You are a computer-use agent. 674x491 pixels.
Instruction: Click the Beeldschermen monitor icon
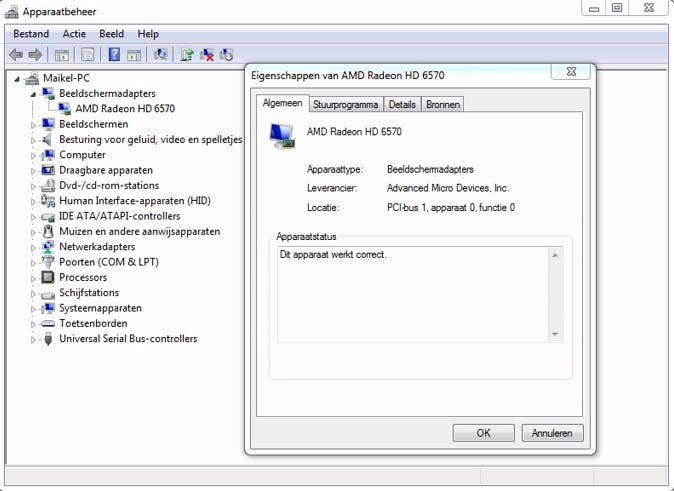[48, 124]
